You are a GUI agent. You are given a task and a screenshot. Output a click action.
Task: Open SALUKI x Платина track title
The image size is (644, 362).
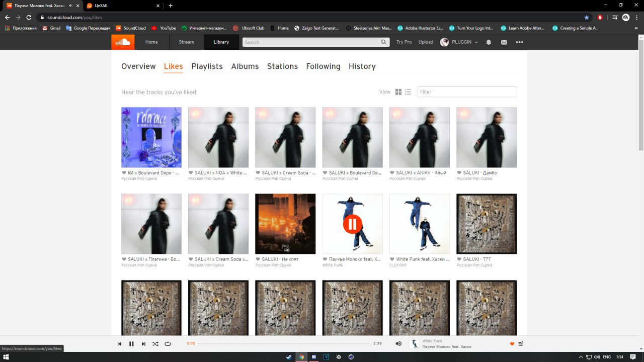154,259
